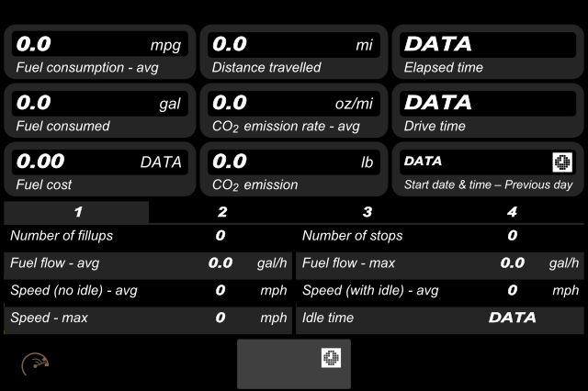
Task: Select the Elapsed time tile
Action: pyautogui.click(x=488, y=52)
